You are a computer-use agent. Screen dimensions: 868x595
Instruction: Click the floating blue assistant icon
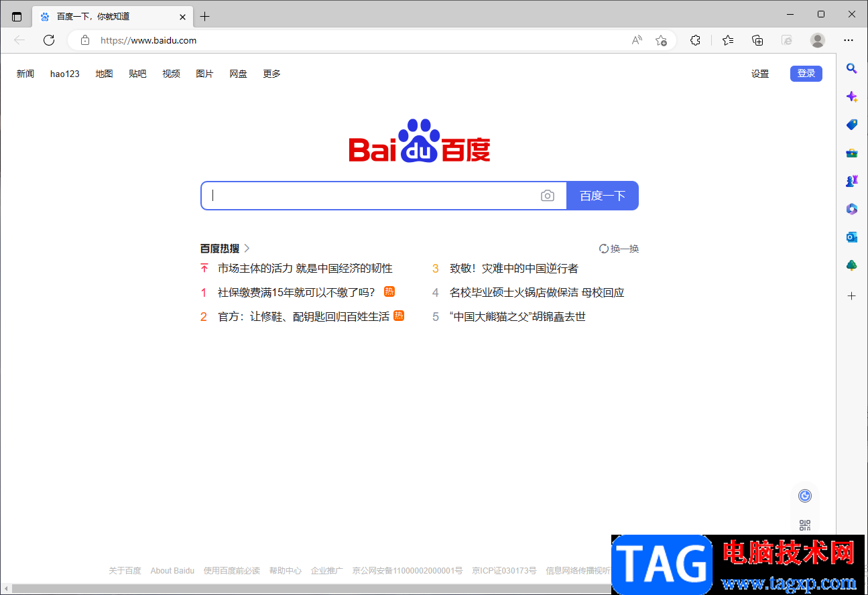pyautogui.click(x=805, y=496)
